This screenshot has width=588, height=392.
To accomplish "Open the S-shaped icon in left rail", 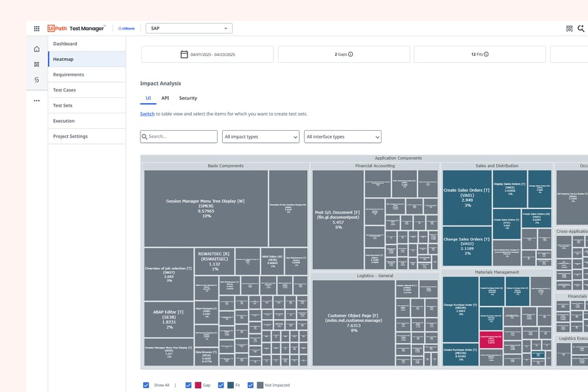I will tap(37, 80).
